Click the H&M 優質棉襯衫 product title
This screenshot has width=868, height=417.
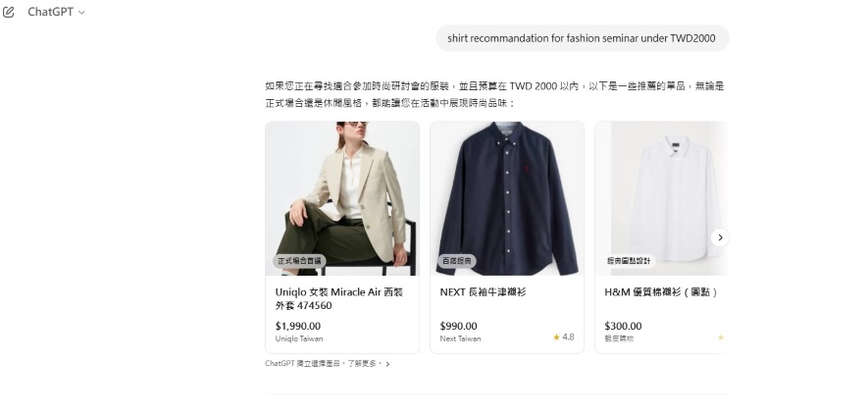pyautogui.click(x=661, y=291)
